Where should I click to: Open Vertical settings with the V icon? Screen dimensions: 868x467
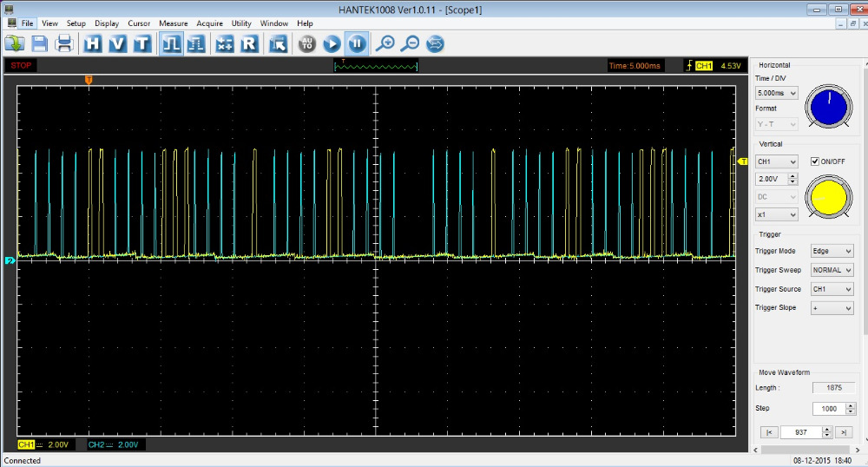coord(117,43)
